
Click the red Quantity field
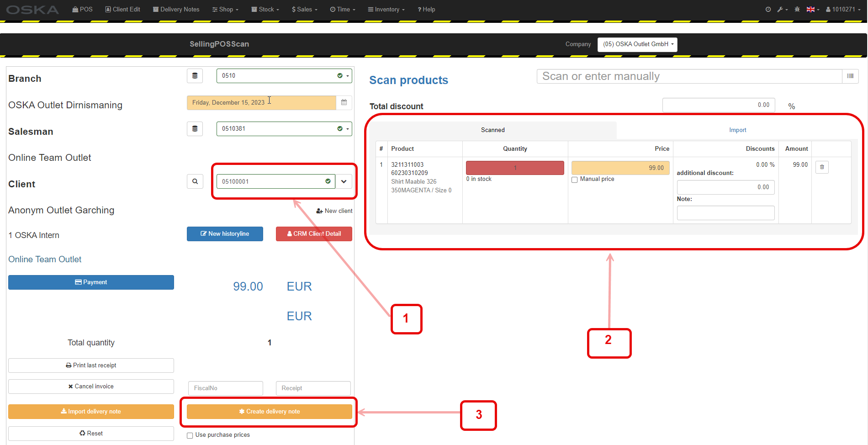coord(515,168)
